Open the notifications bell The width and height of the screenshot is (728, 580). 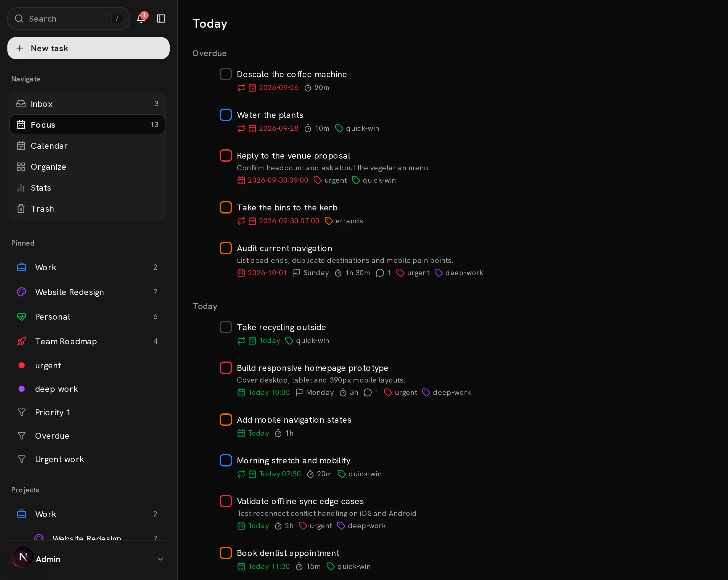pyautogui.click(x=141, y=19)
